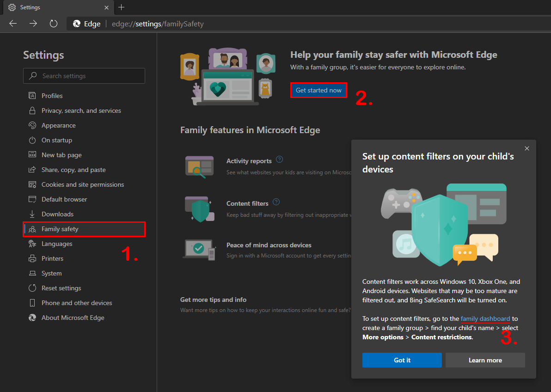Click the Get started now button
Screen dimensions: 551x392
point(318,90)
